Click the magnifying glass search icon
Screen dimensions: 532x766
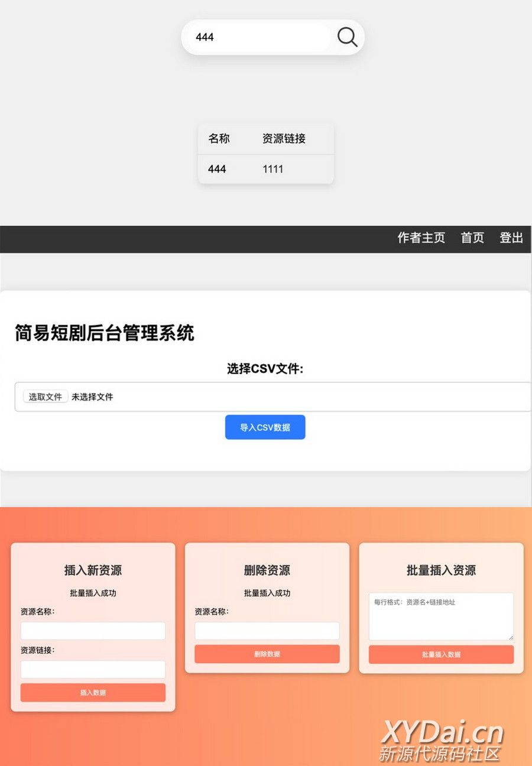[347, 37]
